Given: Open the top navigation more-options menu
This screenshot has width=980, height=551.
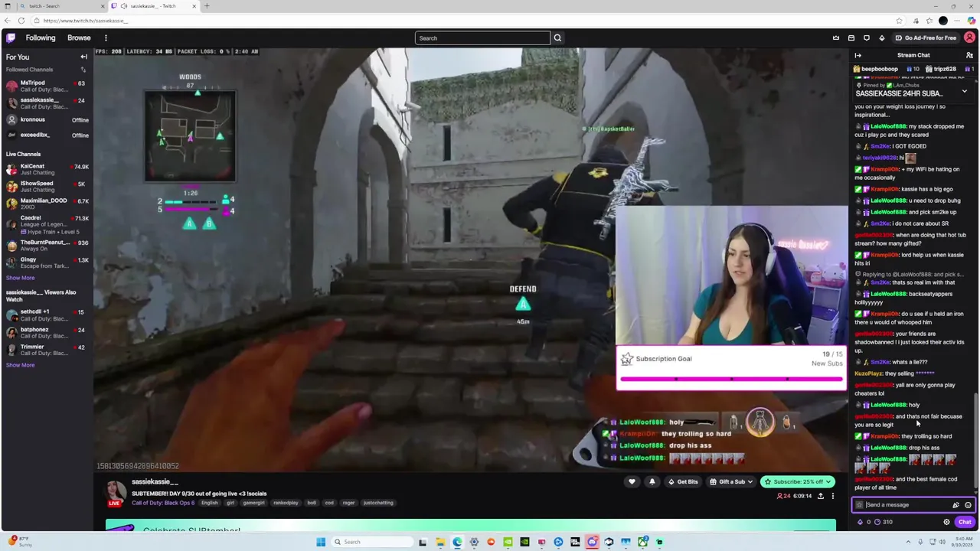Looking at the screenshot, I should tap(106, 37).
